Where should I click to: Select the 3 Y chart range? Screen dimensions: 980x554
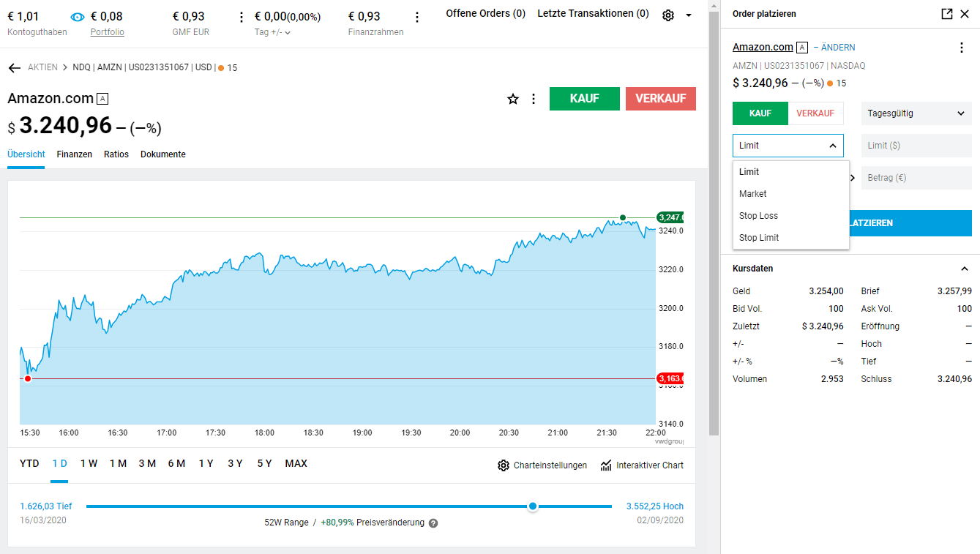tap(235, 463)
